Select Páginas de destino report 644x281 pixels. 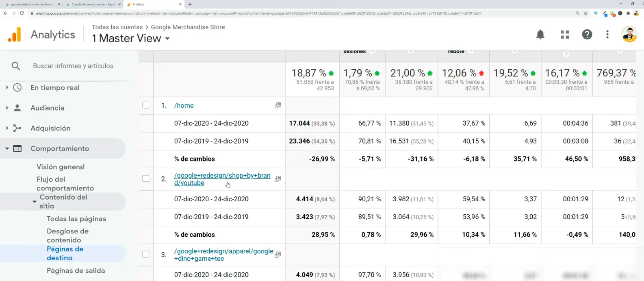click(65, 253)
